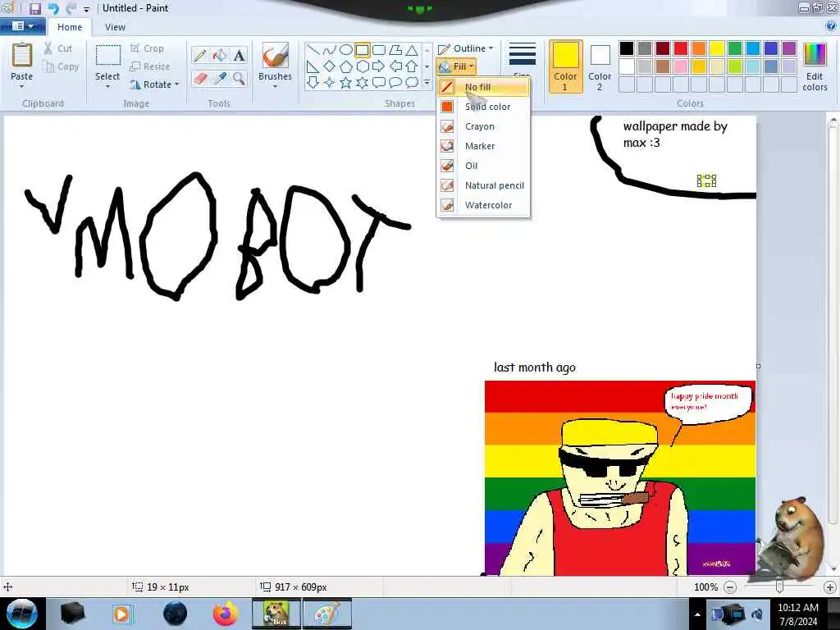Screen dimensions: 840x630
Task: Choose Marker fill option
Action: point(483,146)
